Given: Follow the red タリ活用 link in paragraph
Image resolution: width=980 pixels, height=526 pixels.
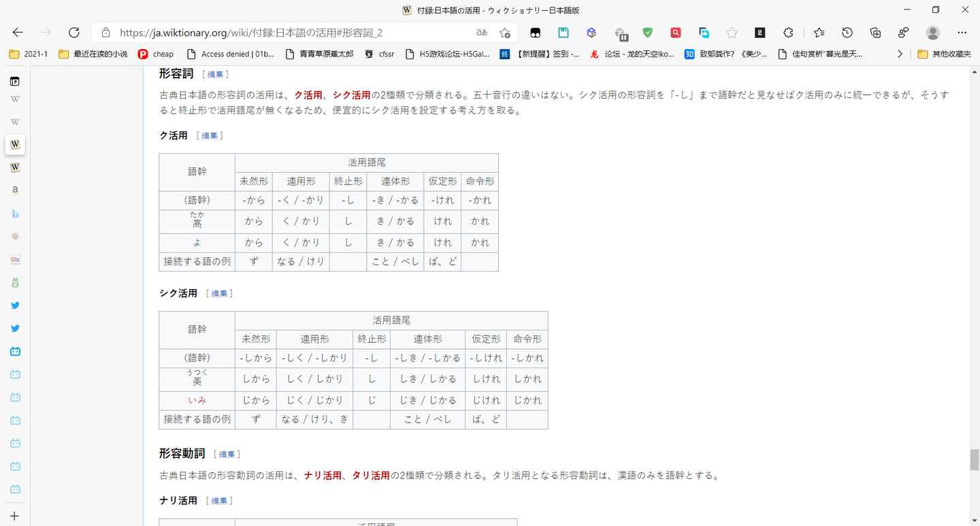Looking at the screenshot, I should point(371,476).
